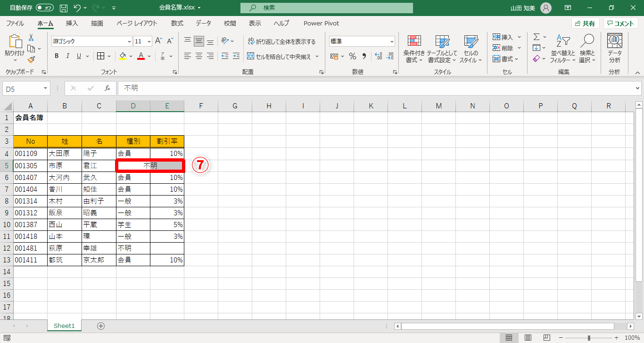Click the 100% zoom level button
Screen dimensions: 644x343
(632, 337)
